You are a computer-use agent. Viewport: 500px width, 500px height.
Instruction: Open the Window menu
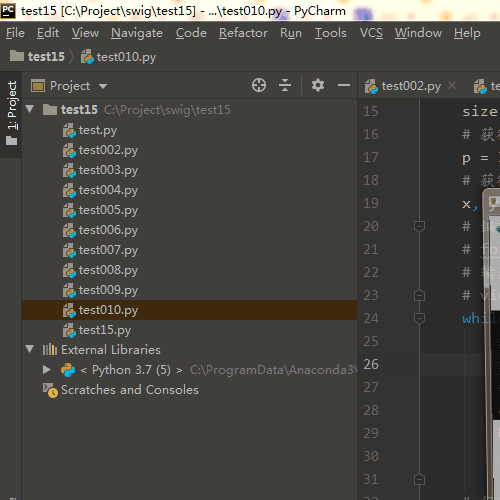coord(418,33)
